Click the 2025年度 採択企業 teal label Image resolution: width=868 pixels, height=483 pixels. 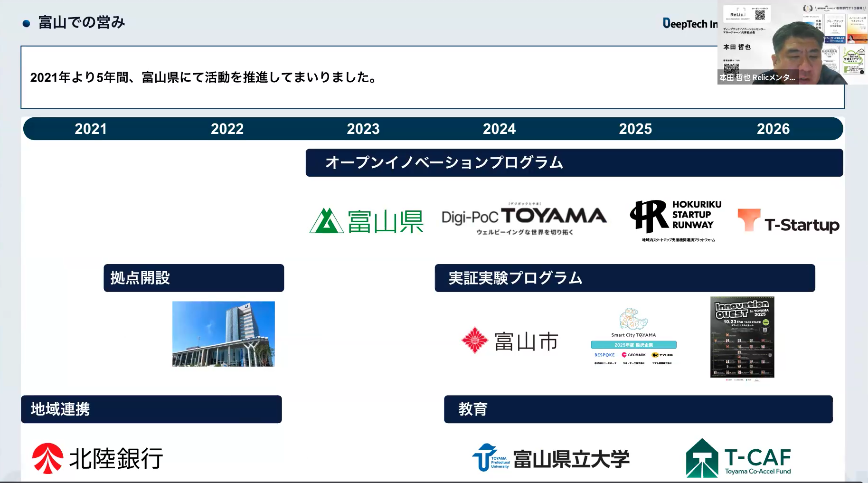click(633, 345)
